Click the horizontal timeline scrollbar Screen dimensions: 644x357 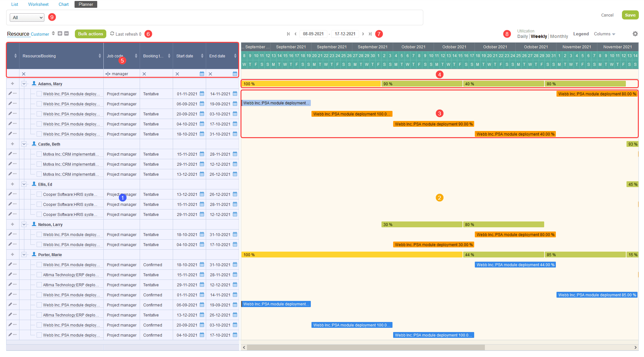tap(366, 347)
